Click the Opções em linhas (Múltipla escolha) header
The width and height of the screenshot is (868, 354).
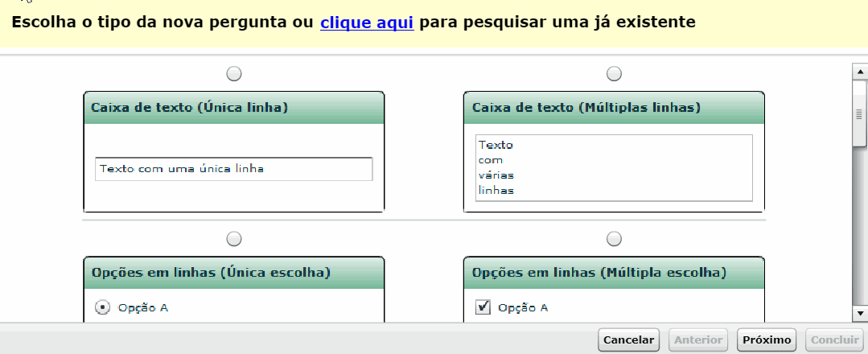(x=614, y=273)
